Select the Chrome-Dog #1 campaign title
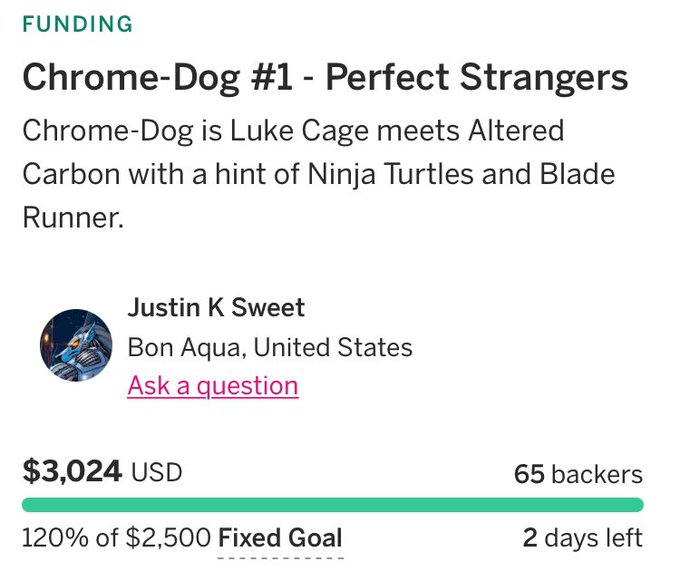This screenshot has height=581, width=680. [325, 77]
